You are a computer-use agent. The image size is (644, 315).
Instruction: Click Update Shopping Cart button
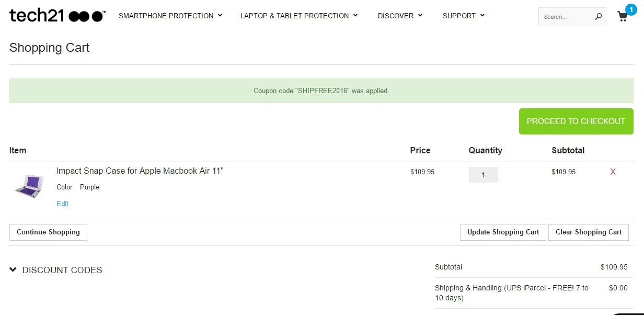click(x=503, y=232)
